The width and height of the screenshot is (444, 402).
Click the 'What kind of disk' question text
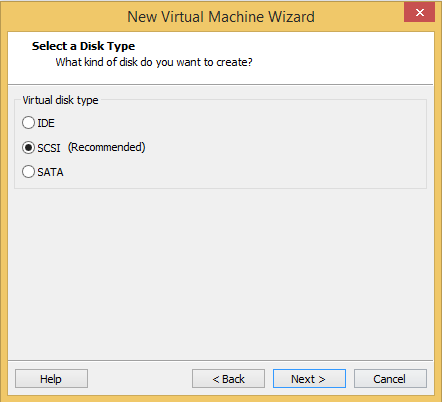(x=154, y=62)
